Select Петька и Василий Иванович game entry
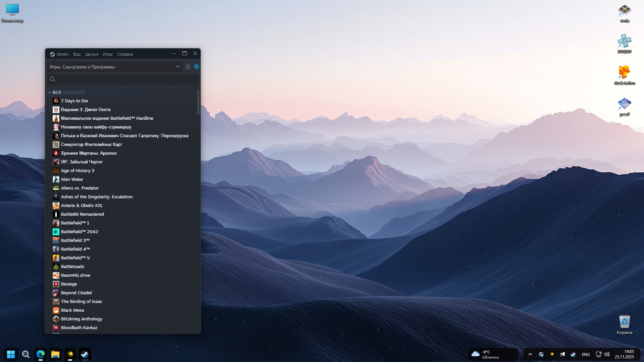Viewport: 644px width, 362px height. (123, 136)
